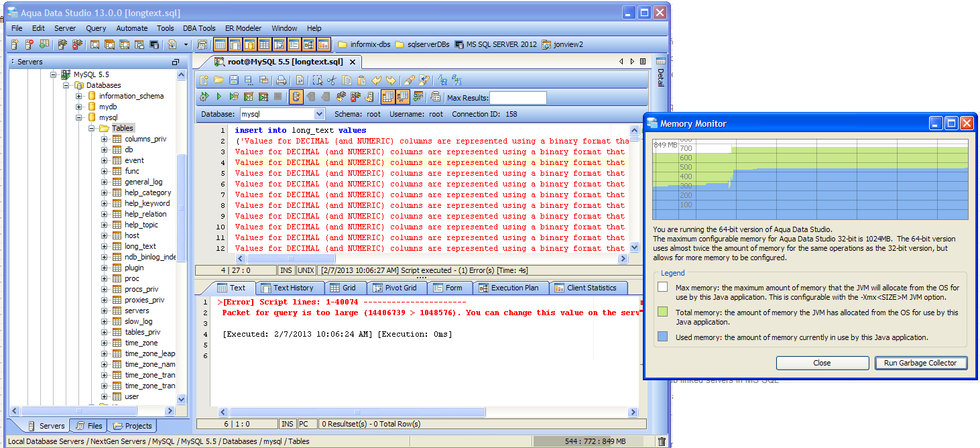Toggle the highlighted auto-commit button
Image resolution: width=980 pixels, height=448 pixels.
[296, 97]
